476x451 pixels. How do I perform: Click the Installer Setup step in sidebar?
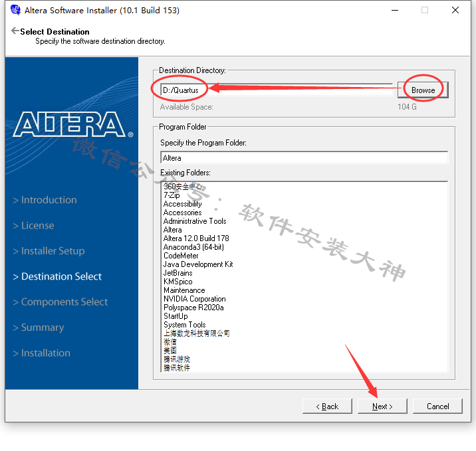click(x=49, y=251)
